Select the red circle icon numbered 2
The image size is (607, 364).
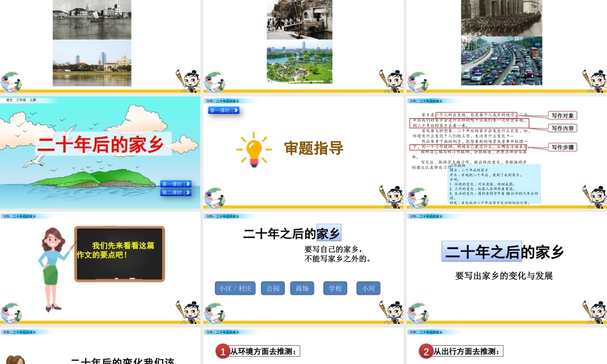(x=427, y=352)
